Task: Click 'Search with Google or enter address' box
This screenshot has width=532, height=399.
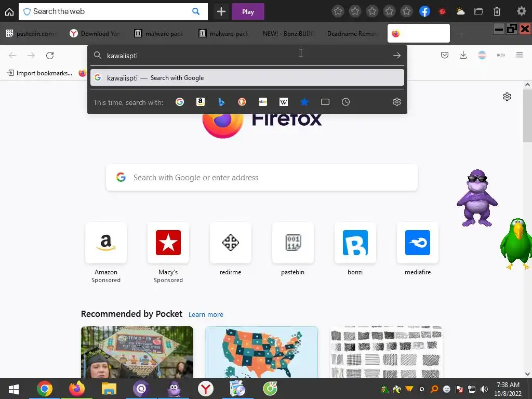Action: [262, 178]
